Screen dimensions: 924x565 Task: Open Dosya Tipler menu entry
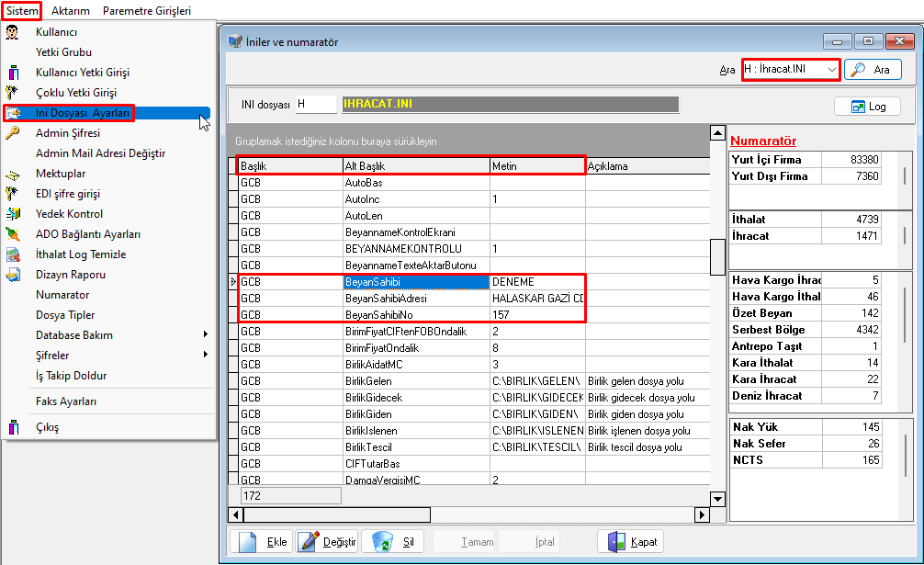(x=65, y=315)
